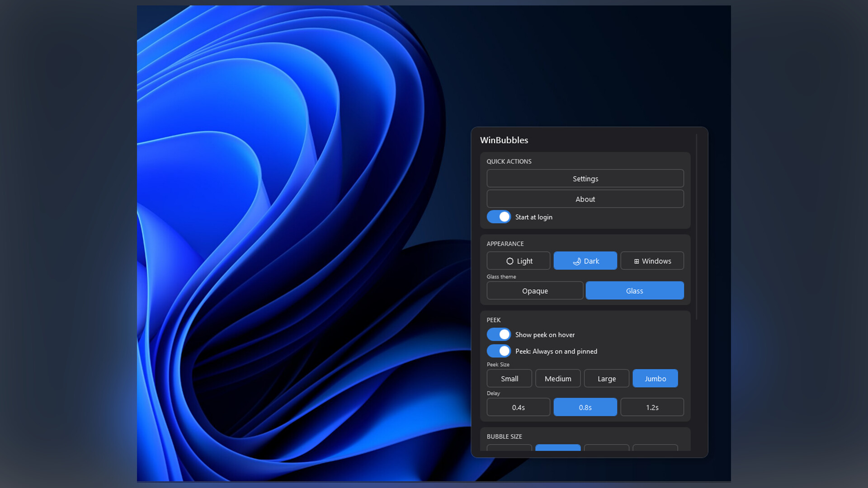868x488 pixels.
Task: Open the About dialog
Action: pos(585,199)
